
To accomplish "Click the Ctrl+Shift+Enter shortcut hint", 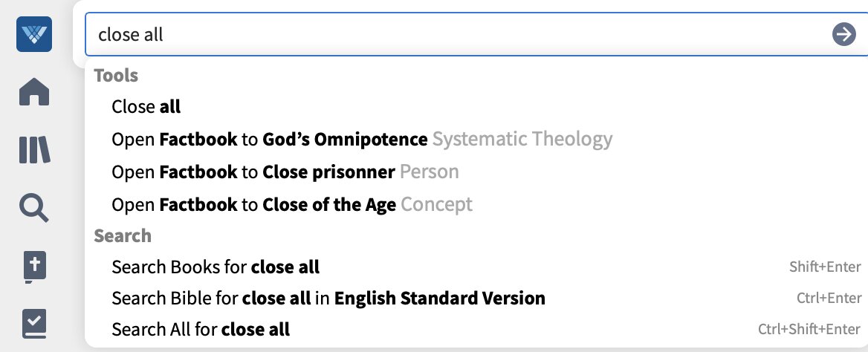I will [810, 330].
